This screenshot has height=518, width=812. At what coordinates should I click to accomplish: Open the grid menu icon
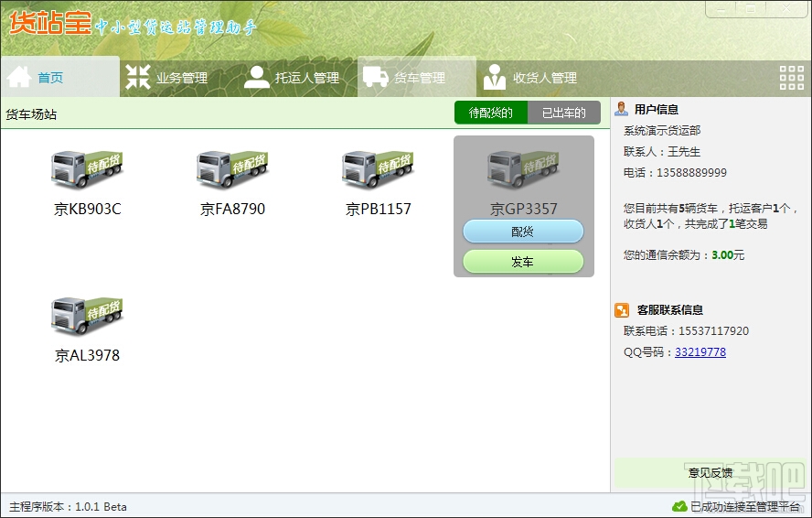(792, 78)
